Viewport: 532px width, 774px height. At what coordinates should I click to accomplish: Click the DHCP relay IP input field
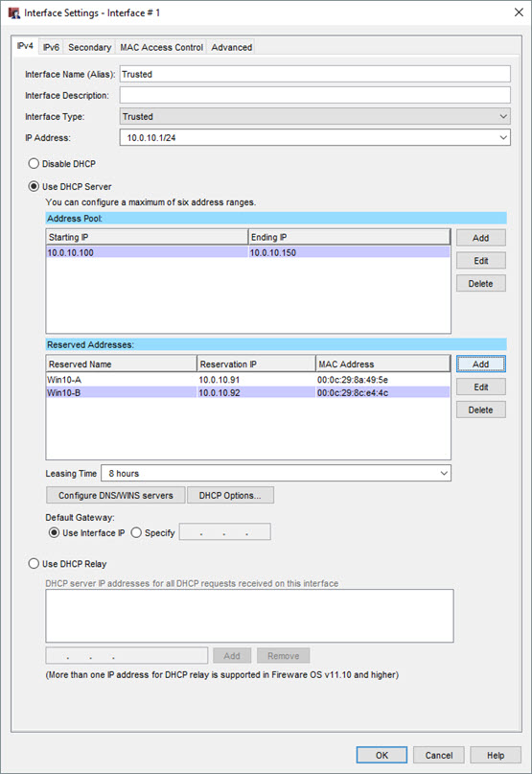coord(127,655)
